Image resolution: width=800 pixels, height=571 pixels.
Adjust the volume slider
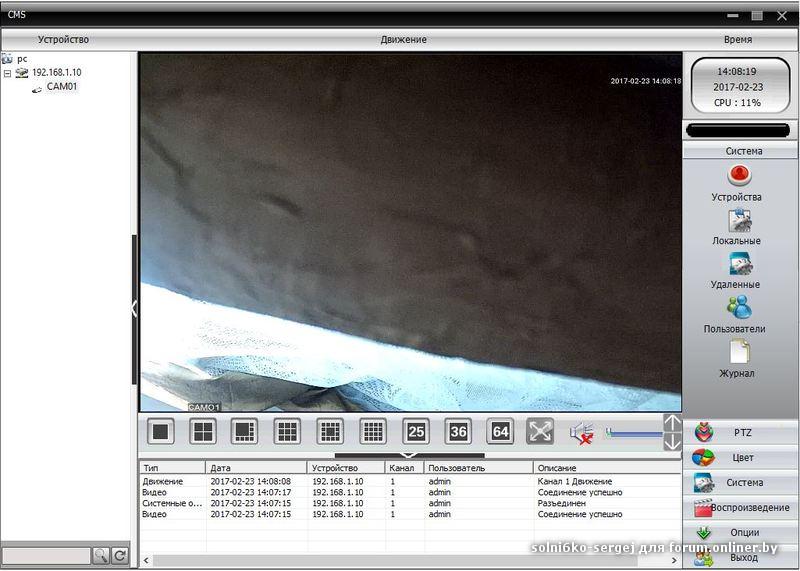(634, 434)
